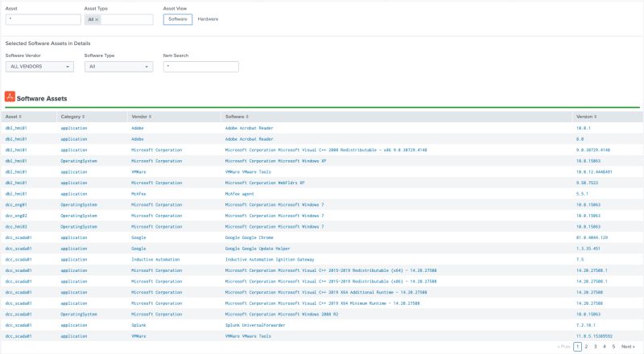Select Visual C++ 2019 X64 Additional Runtime cell
The image size is (644, 354).
(326, 292)
